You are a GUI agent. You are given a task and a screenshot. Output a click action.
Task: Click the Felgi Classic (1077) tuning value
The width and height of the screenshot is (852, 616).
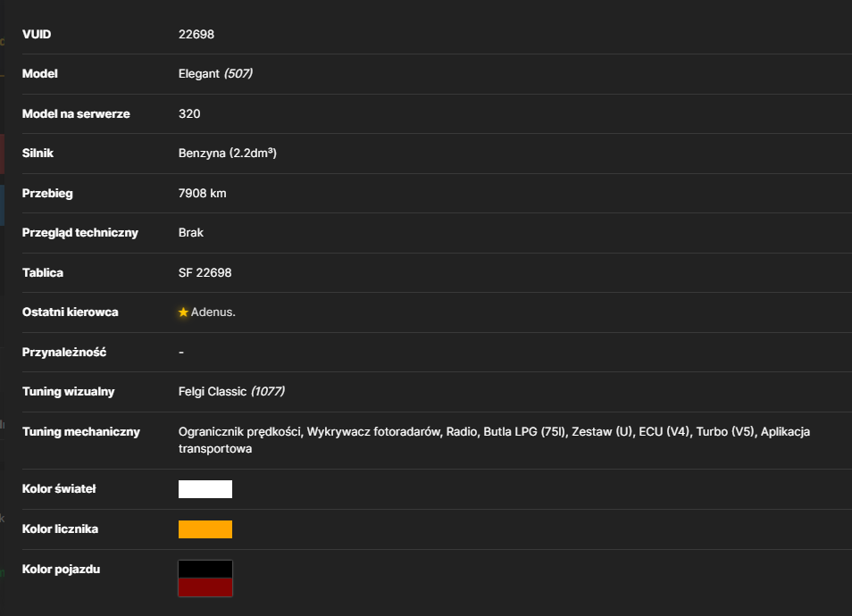(x=231, y=392)
